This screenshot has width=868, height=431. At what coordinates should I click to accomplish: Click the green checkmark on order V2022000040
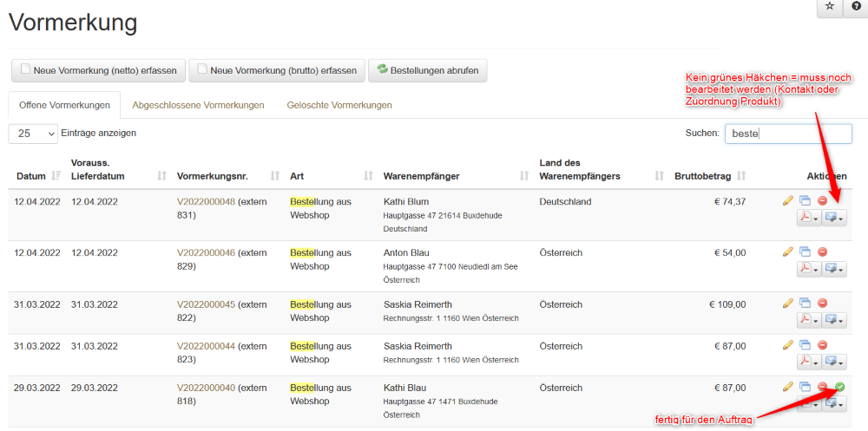[x=839, y=387]
